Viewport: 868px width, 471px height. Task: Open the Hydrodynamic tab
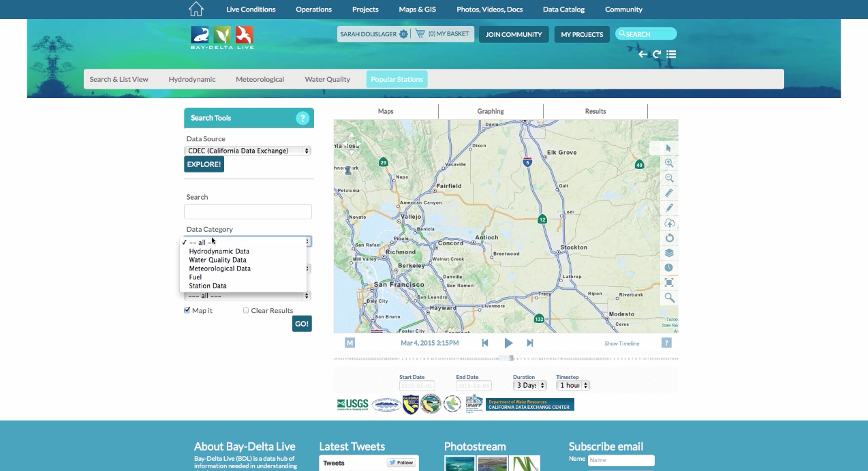coord(192,79)
